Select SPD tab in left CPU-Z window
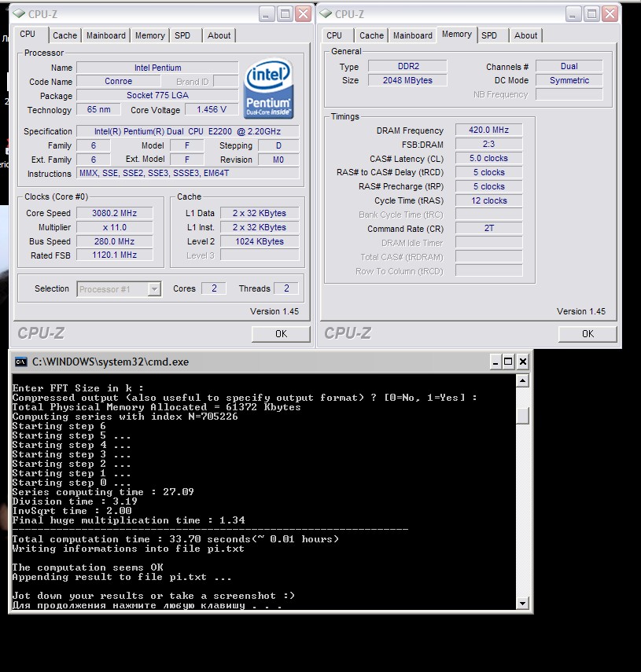The height and width of the screenshot is (672, 641). pyautogui.click(x=182, y=35)
